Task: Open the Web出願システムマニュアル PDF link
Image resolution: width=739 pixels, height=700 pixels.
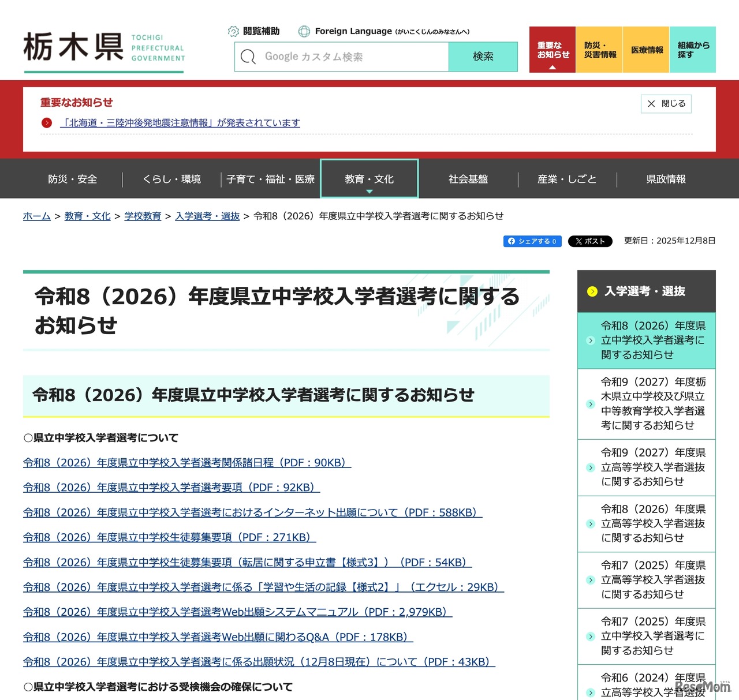Action: 237,612
